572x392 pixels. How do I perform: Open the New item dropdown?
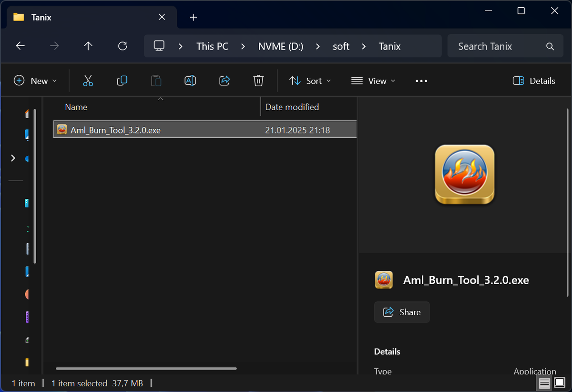35,81
